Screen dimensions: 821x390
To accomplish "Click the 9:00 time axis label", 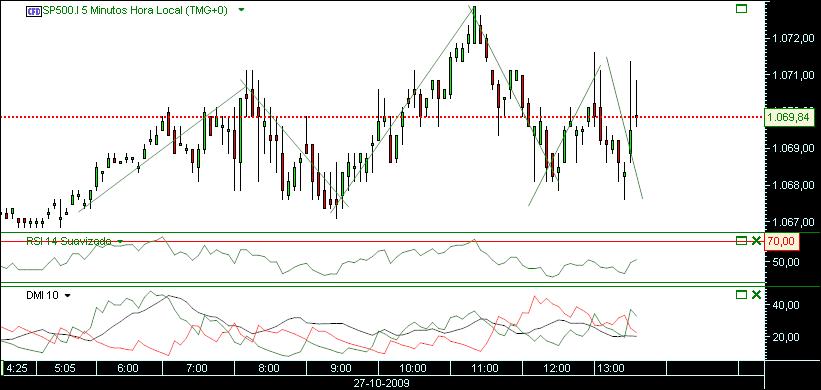I will (x=341, y=368).
